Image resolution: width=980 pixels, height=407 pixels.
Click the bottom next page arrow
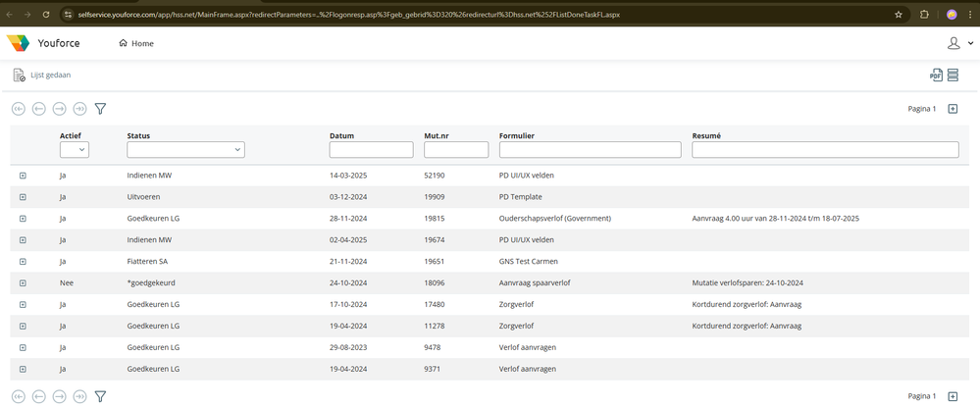60,396
